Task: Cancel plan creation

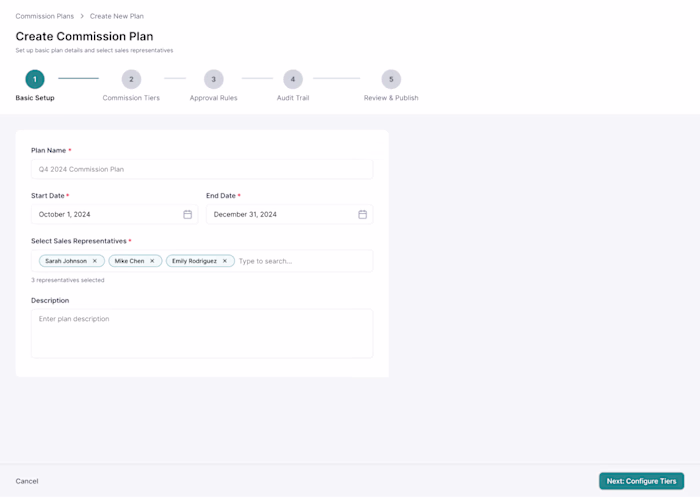Action: [27, 481]
